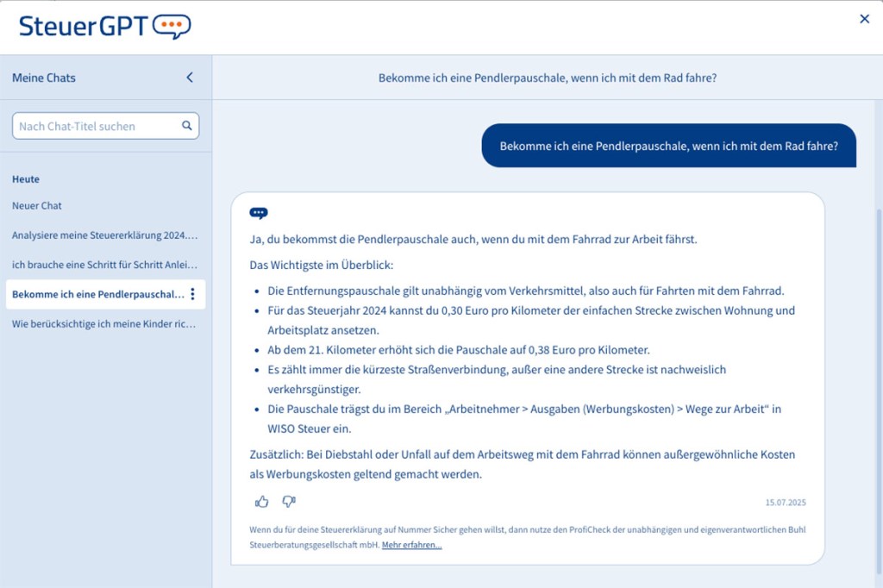The height and width of the screenshot is (588, 883).
Task: Click the bullet mentioning 'WISO Steuer ein.'
Action: (524, 418)
